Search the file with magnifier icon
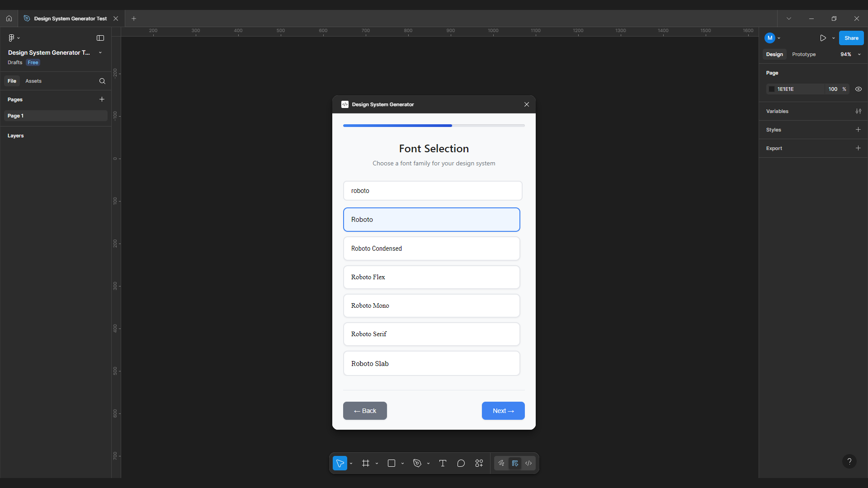 pos(102,81)
